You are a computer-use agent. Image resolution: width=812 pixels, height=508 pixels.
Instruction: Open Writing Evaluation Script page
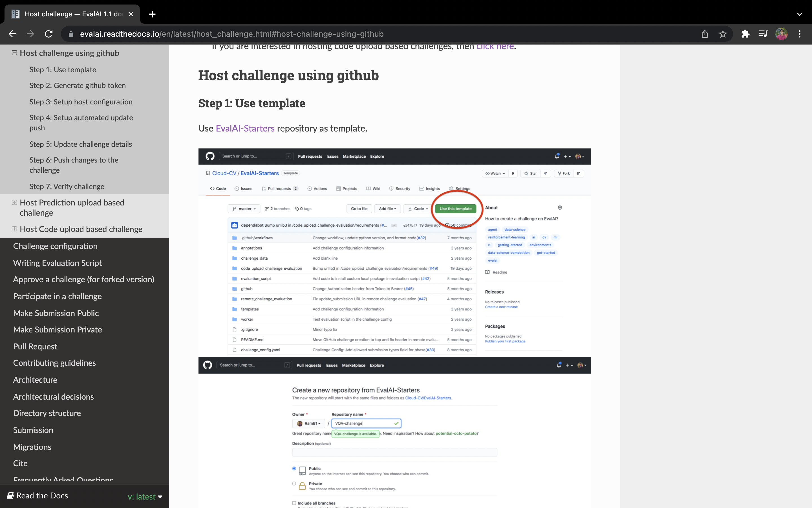pyautogui.click(x=58, y=263)
